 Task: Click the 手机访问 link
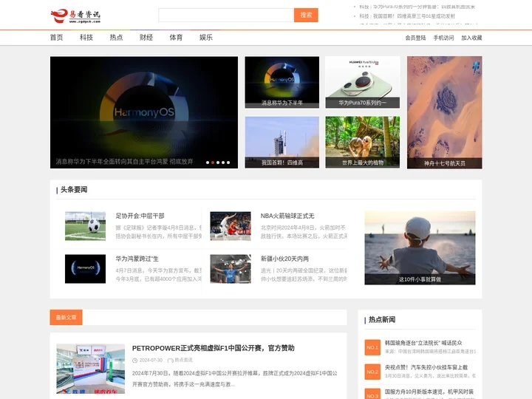click(443, 38)
